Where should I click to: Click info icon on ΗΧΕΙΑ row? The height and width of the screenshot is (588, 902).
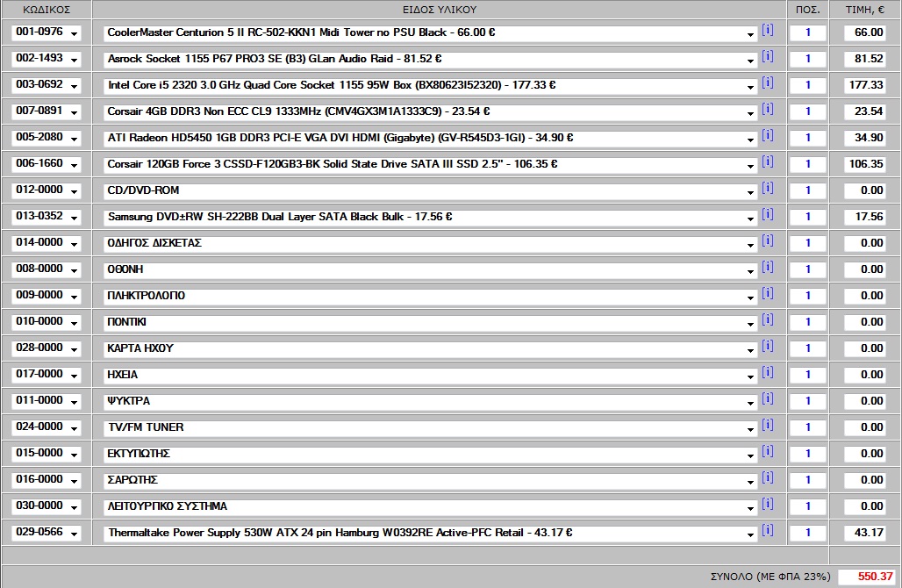[768, 372]
